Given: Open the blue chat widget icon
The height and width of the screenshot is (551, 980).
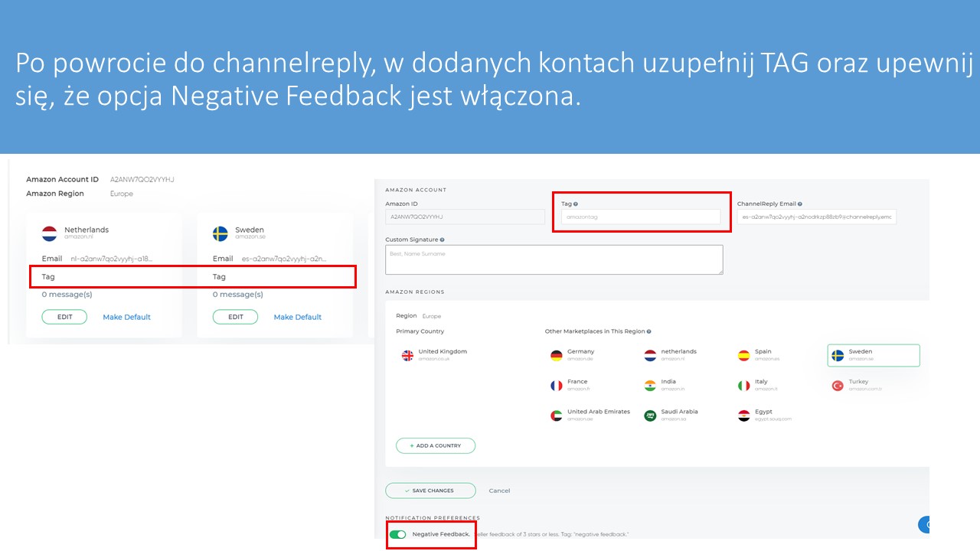Looking at the screenshot, I should 924,525.
